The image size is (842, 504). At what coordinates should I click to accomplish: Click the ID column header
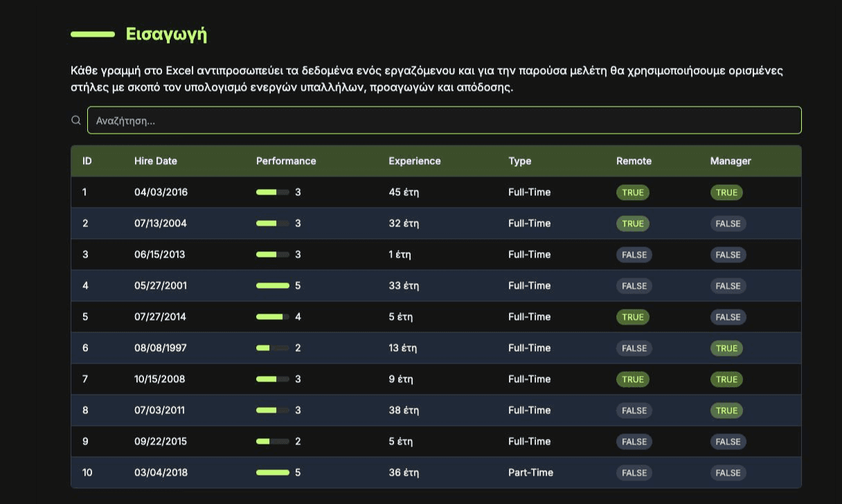[x=87, y=161]
